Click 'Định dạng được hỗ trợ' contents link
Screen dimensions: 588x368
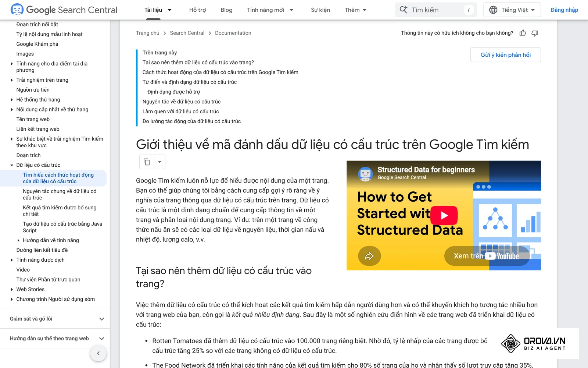(x=173, y=92)
